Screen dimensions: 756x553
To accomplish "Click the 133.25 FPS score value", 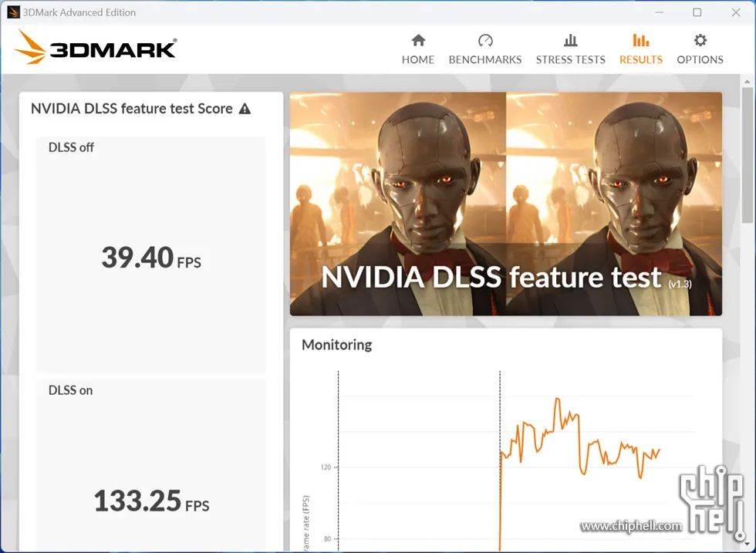I will pos(151,501).
